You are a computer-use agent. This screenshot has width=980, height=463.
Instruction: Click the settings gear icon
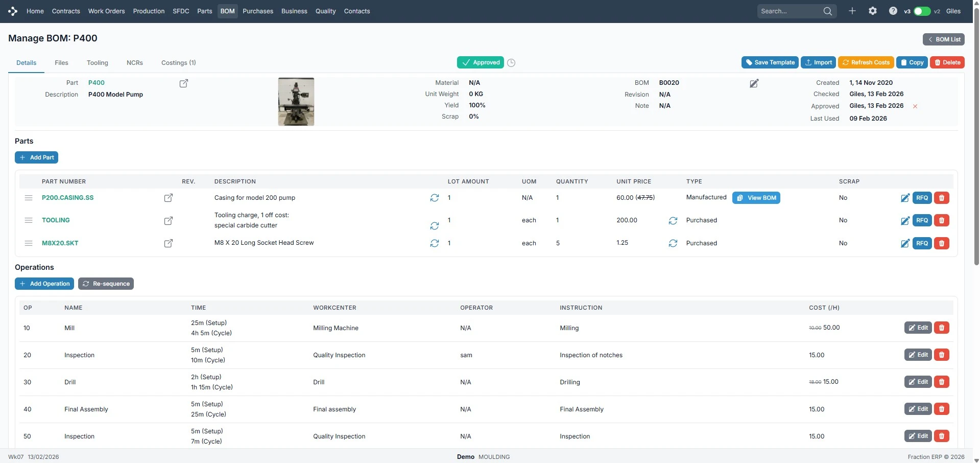tap(872, 11)
